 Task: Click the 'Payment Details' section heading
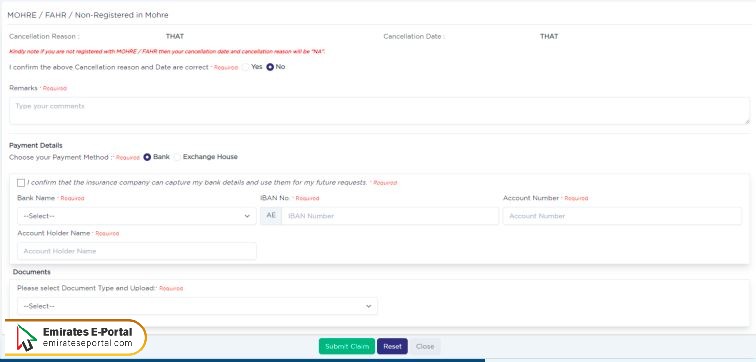pyautogui.click(x=36, y=145)
